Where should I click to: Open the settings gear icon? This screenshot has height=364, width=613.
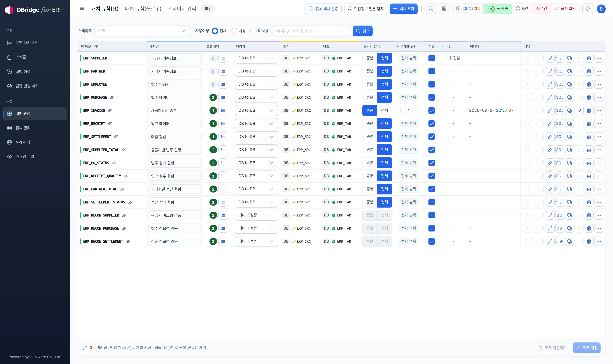588,9
